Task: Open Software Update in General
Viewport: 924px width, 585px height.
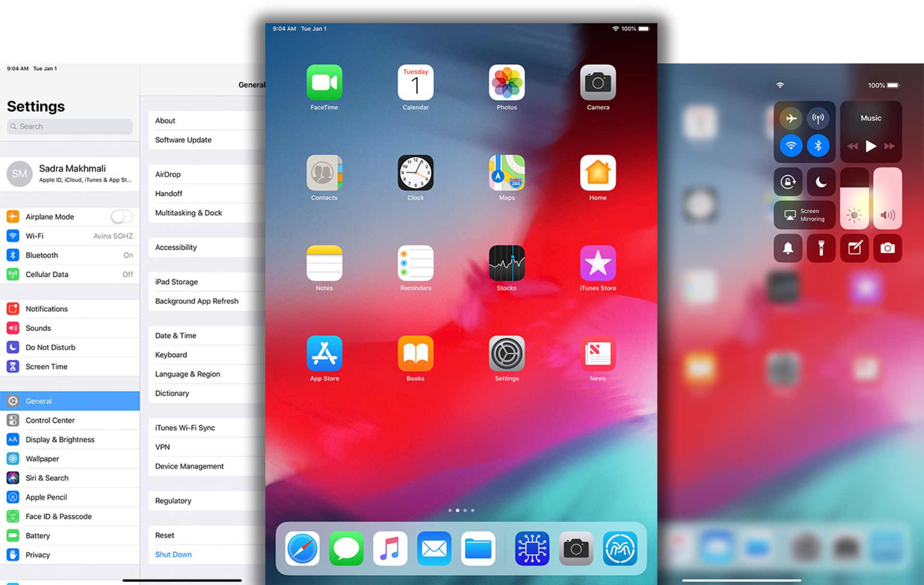Action: coord(183,140)
